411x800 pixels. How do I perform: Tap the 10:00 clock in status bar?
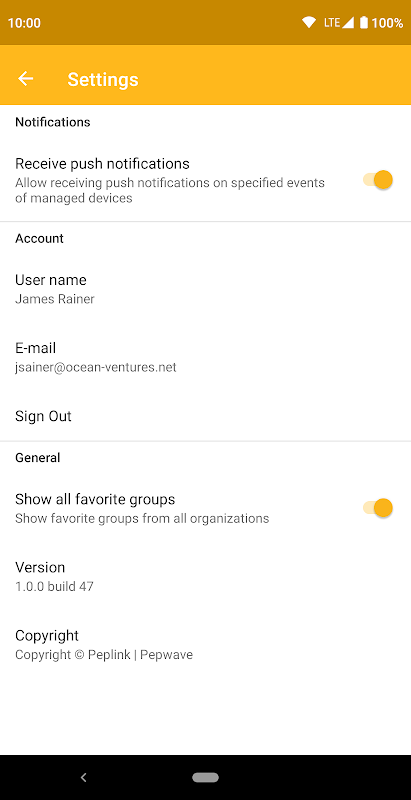(24, 23)
